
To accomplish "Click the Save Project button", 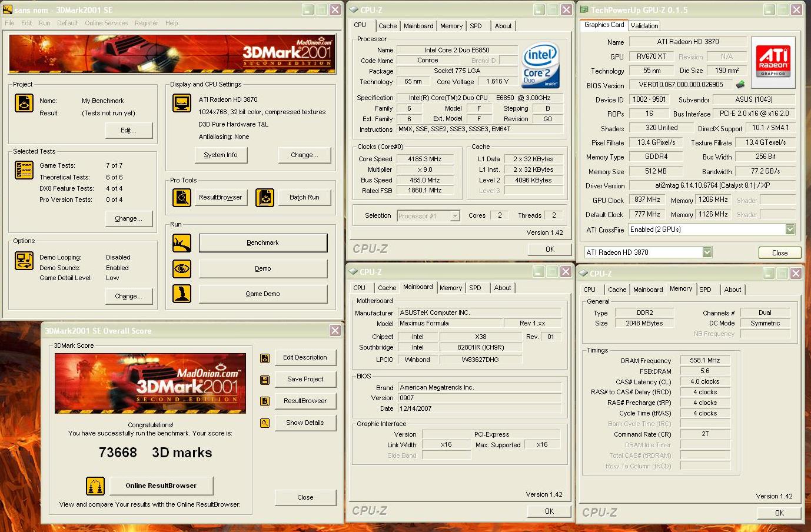I will point(305,379).
